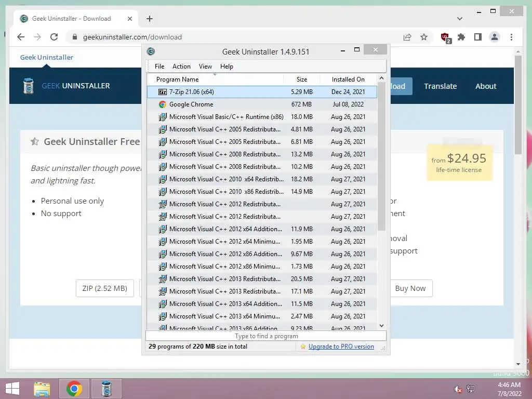Screen dimensions: 532x399
Task: Open the Chrome profile avatar icon
Action: pos(495,37)
